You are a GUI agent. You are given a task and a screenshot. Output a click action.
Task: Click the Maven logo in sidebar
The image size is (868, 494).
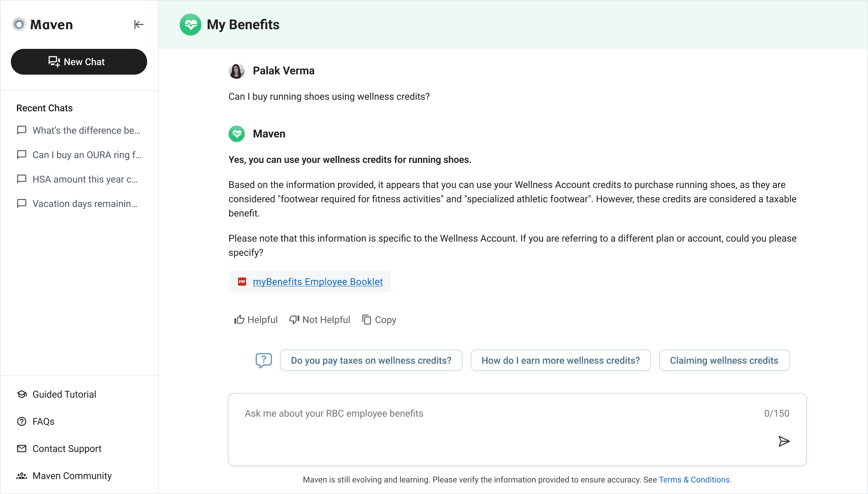click(x=19, y=24)
